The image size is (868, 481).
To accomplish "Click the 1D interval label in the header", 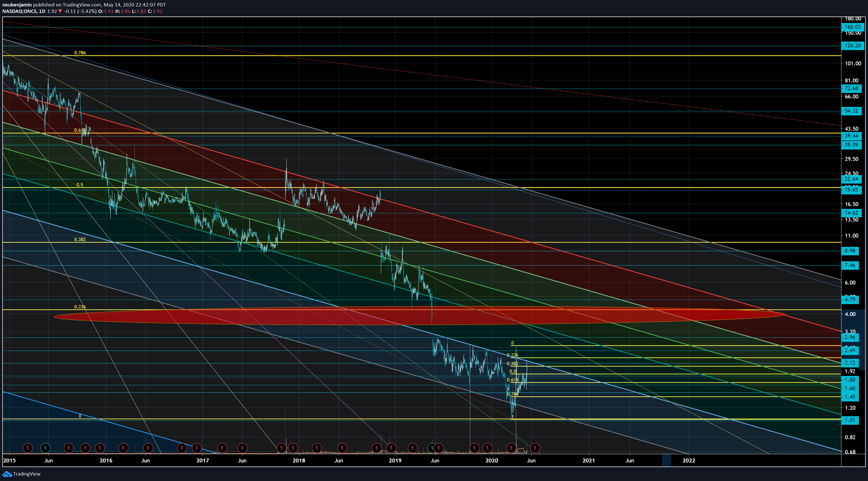I will click(42, 11).
